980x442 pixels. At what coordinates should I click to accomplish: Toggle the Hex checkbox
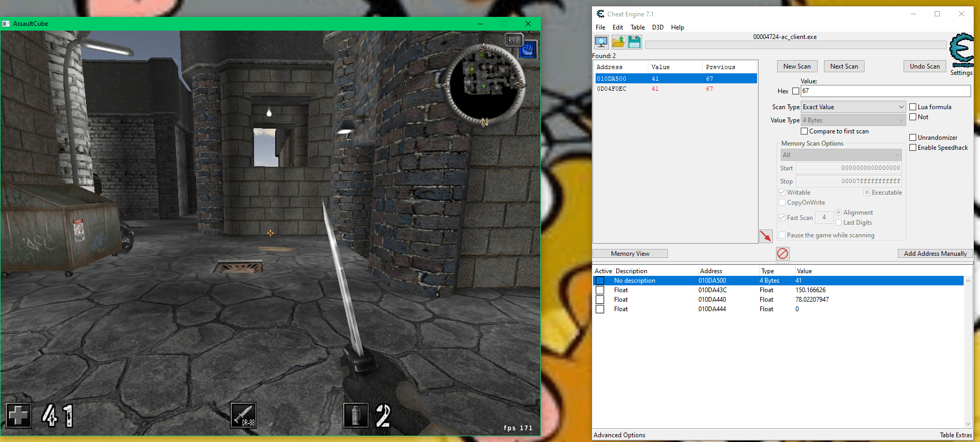pos(795,91)
